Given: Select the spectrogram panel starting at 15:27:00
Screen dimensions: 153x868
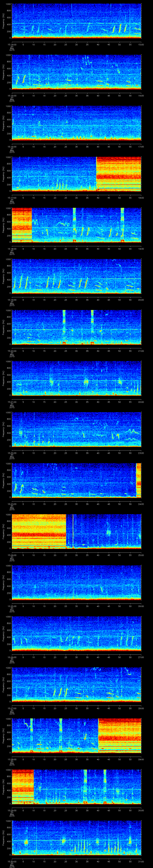Looking at the screenshot, I should point(76,685).
